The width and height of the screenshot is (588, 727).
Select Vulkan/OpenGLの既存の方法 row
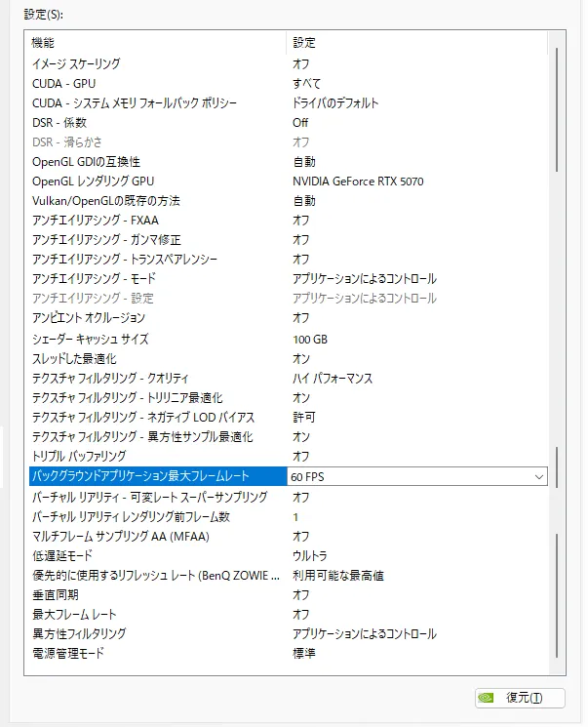[289, 201]
